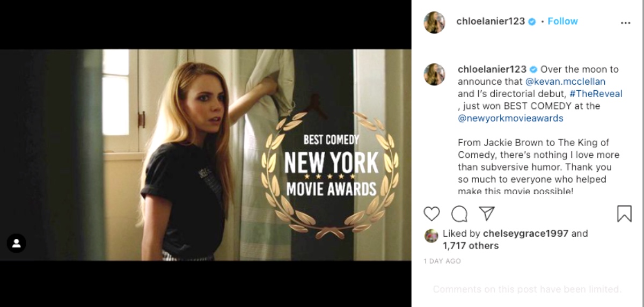
Task: Click the Follow button
Action: (562, 21)
